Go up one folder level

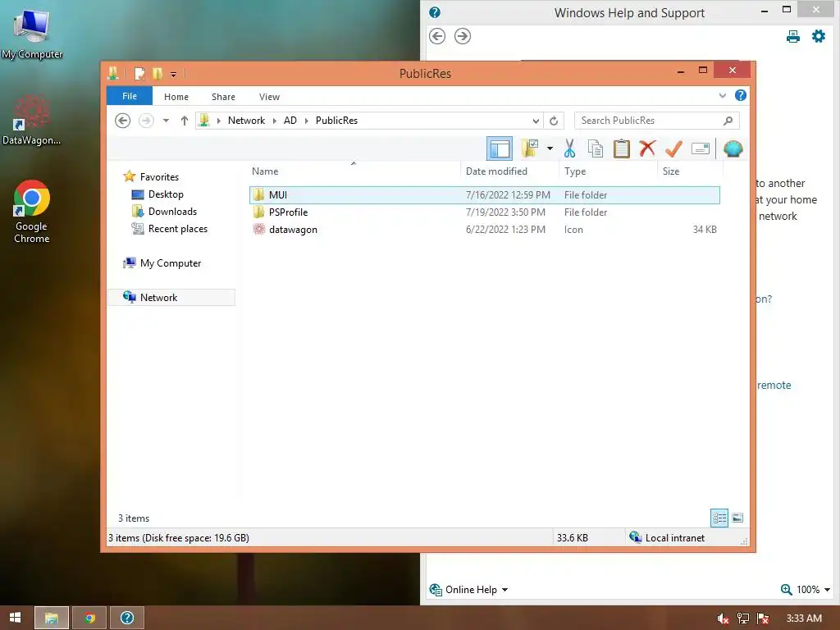click(185, 121)
